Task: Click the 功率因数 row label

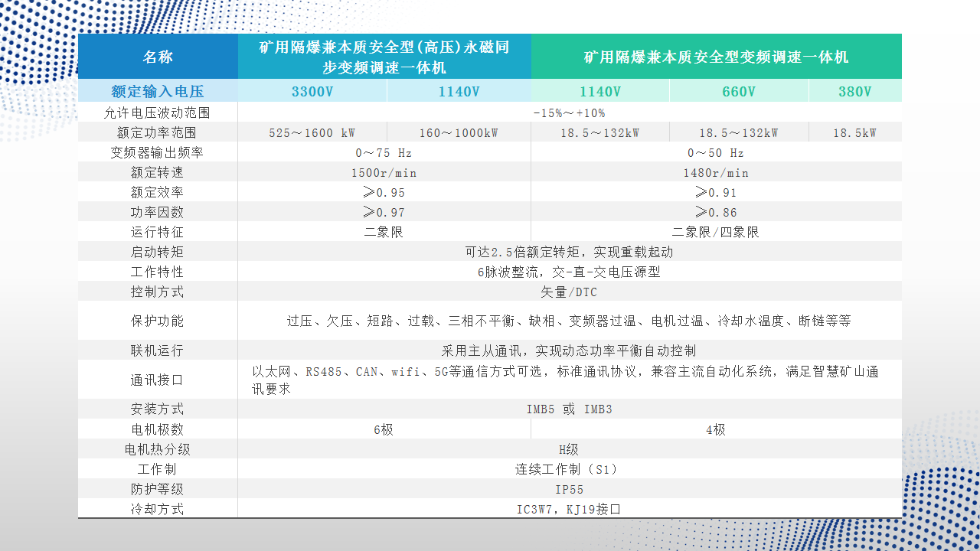Action: (x=157, y=212)
